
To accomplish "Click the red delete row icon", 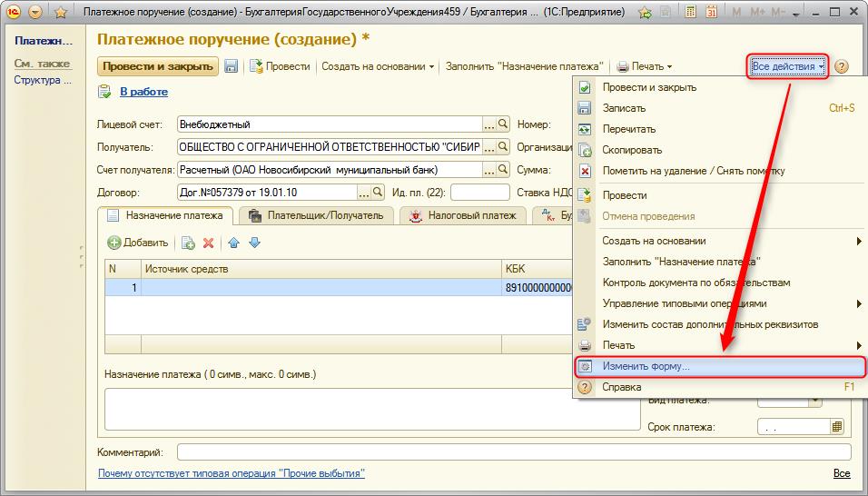I will pos(208,243).
